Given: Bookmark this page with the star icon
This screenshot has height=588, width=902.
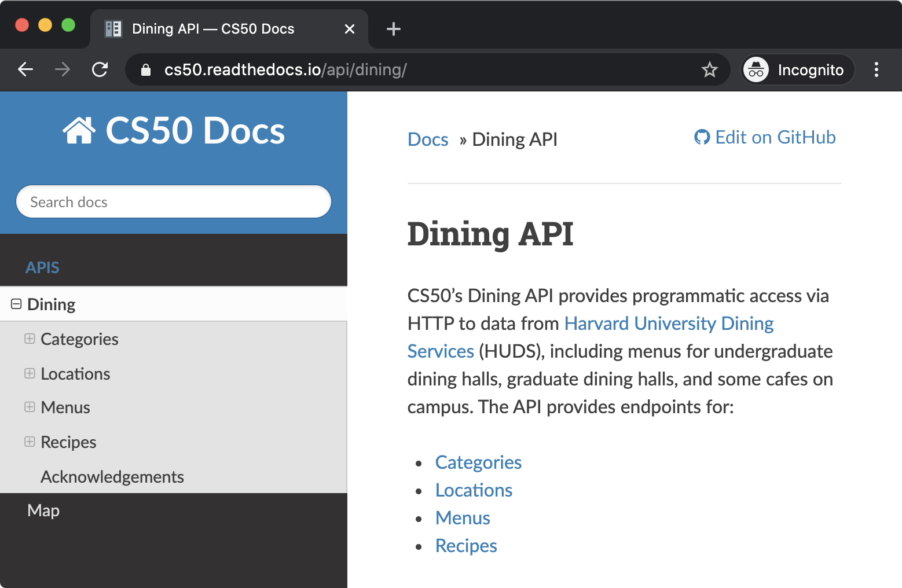Looking at the screenshot, I should tap(709, 70).
